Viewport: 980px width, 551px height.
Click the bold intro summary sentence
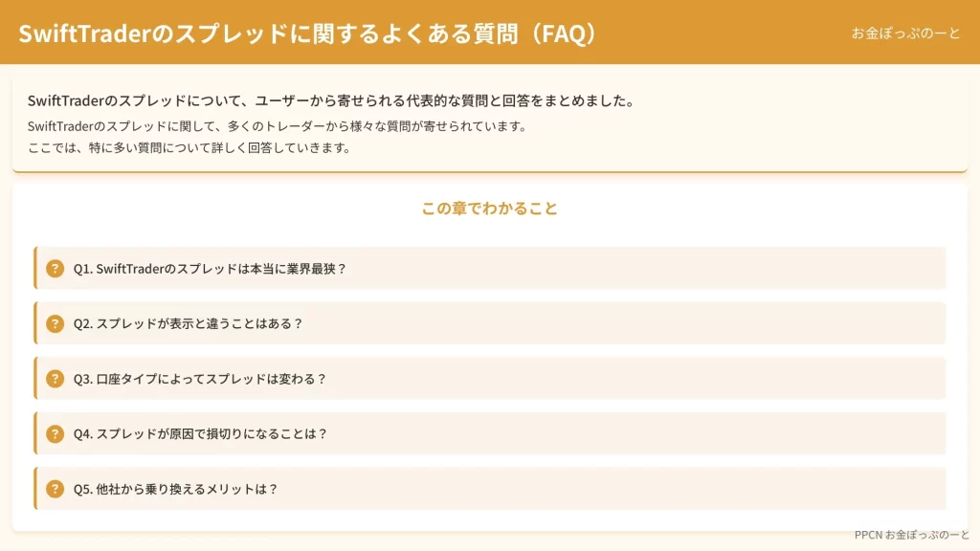click(x=331, y=100)
